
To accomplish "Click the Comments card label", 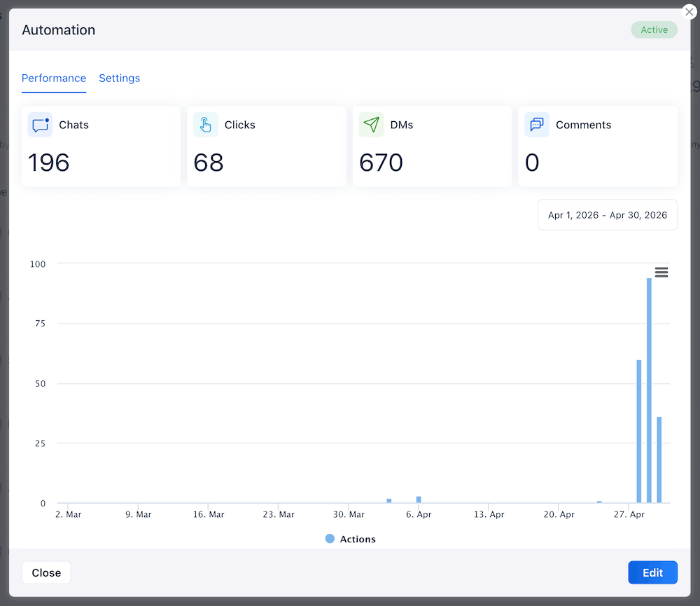I will pyautogui.click(x=583, y=125).
